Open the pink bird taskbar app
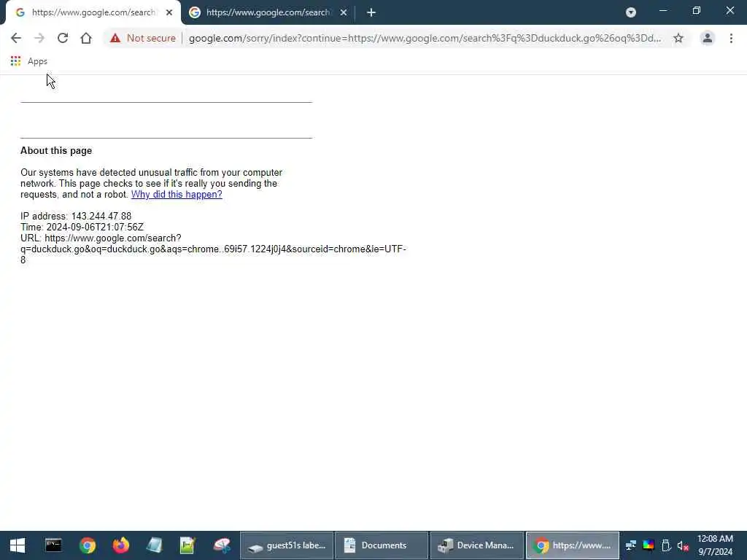 pyautogui.click(x=222, y=545)
